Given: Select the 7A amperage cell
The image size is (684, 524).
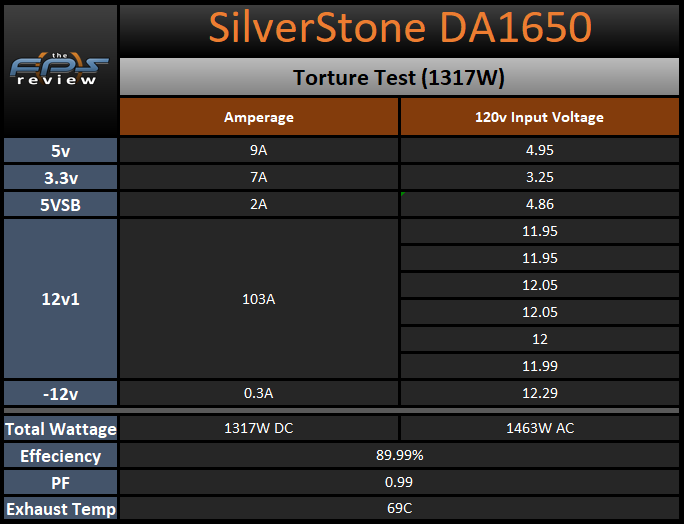Looking at the screenshot, I should (259, 177).
